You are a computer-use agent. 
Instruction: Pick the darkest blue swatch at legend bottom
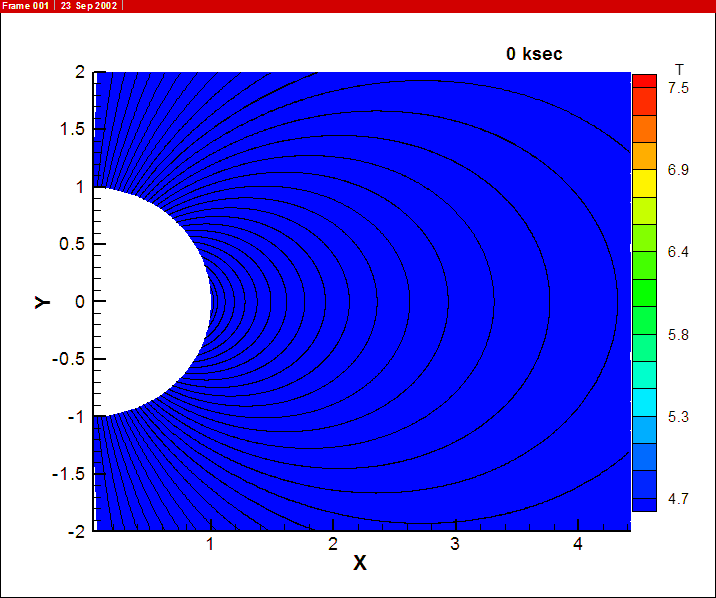(x=644, y=504)
